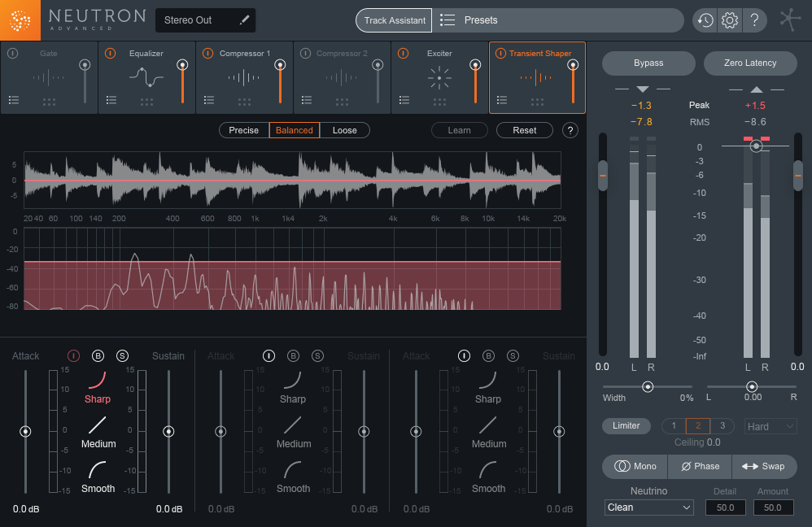Click the down triangle above input meter
Screen dimensions: 812x527
coord(643,89)
